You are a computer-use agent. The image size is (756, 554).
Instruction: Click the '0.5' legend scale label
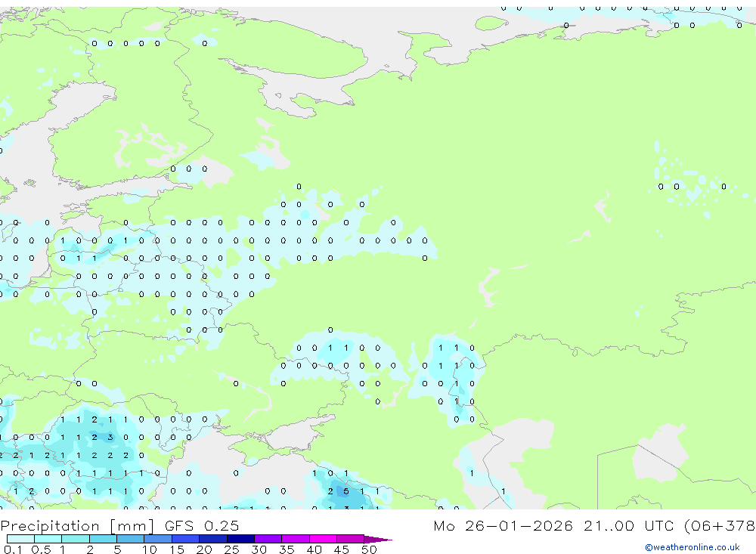(x=41, y=549)
